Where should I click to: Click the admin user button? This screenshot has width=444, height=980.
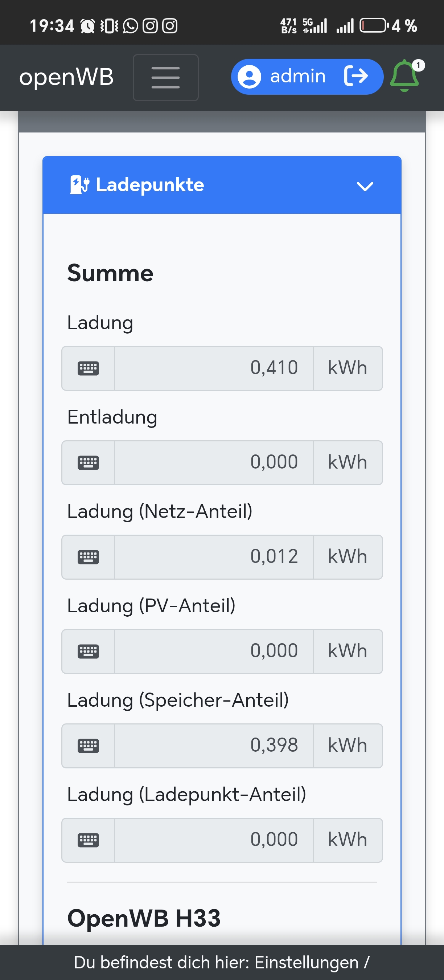297,77
